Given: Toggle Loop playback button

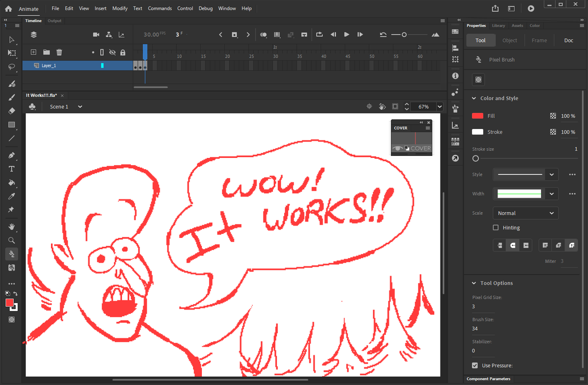Looking at the screenshot, I should click(x=319, y=35).
